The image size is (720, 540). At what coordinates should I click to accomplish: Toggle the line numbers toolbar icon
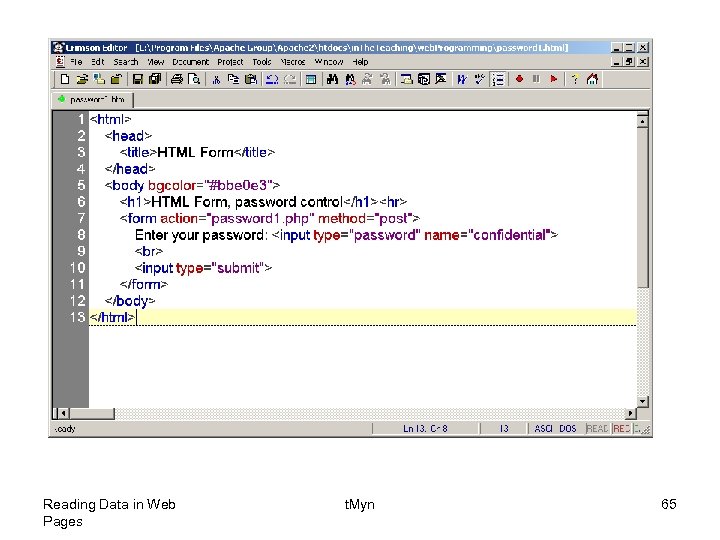498,79
